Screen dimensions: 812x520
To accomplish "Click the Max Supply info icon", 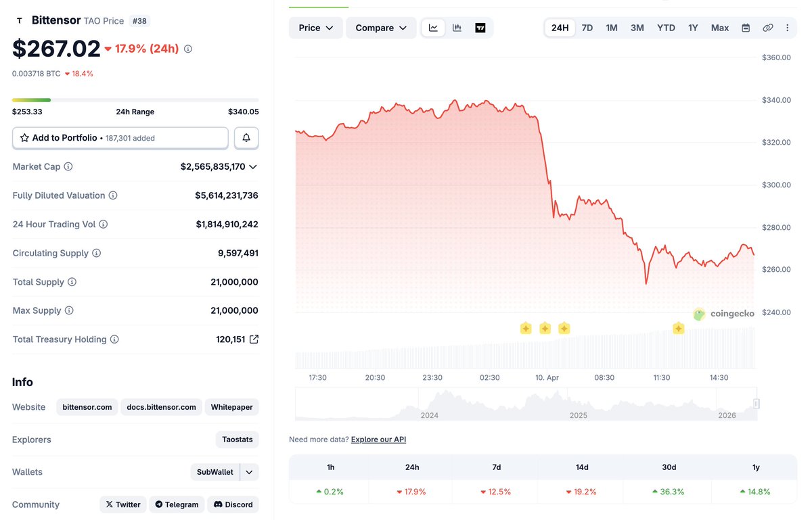I will point(69,310).
